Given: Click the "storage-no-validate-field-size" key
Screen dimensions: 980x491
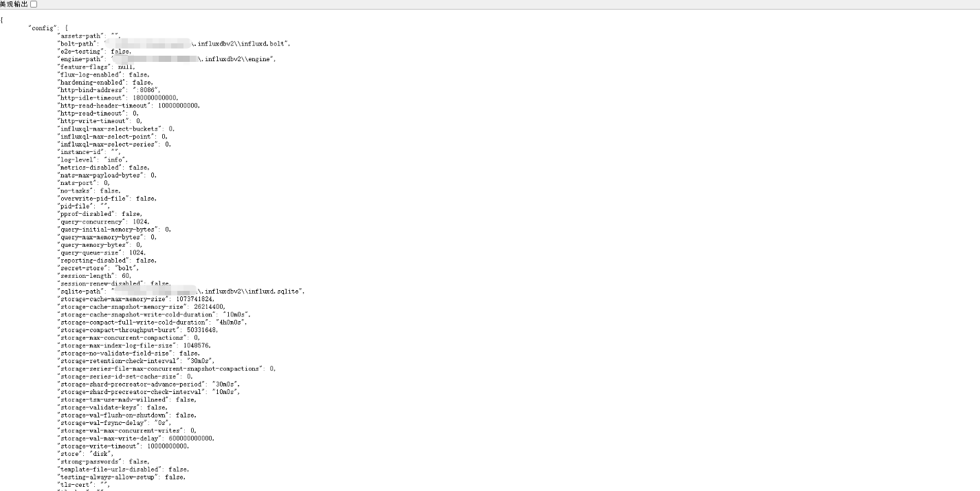Looking at the screenshot, I should point(115,353).
